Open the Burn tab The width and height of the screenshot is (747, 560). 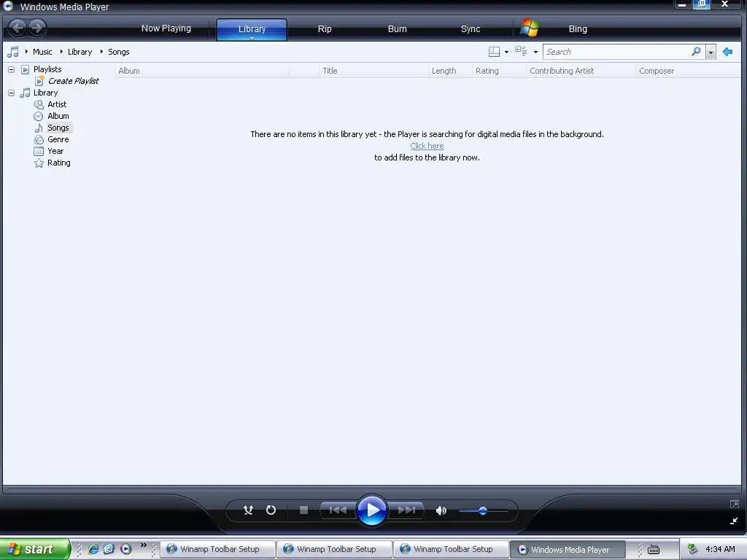point(398,29)
